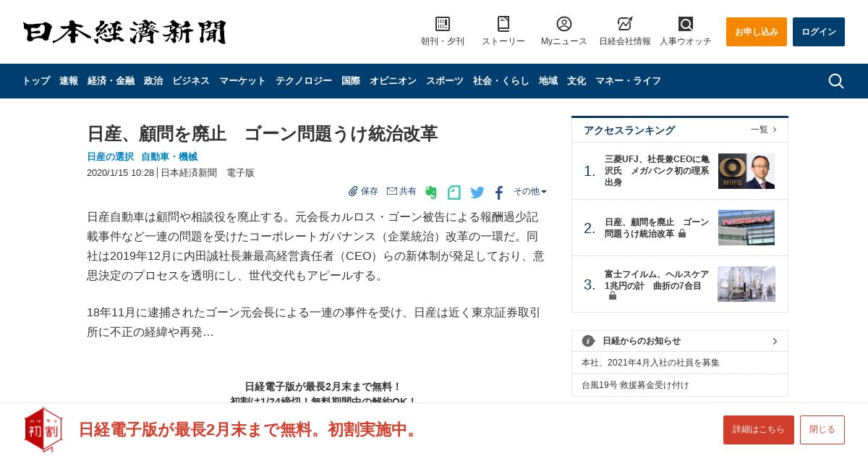Clip article to Evernote elephant icon
Image resolution: width=868 pixels, height=456 pixels.
point(431,193)
